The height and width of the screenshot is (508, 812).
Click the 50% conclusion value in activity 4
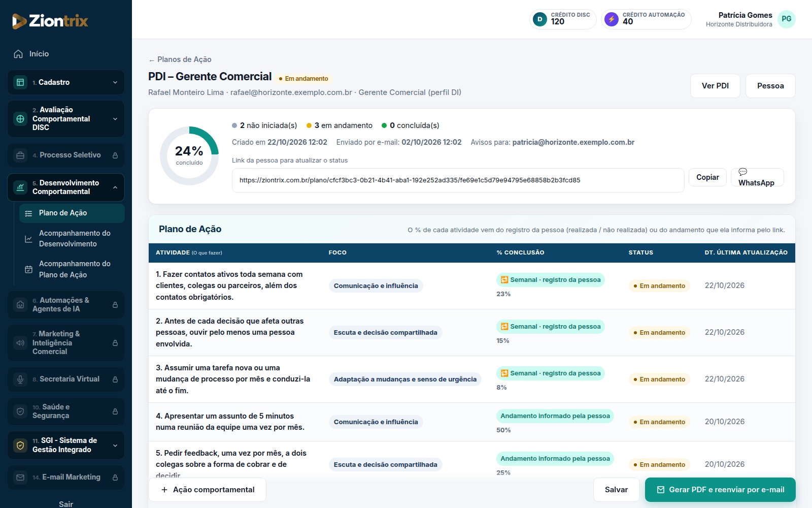[503, 430]
